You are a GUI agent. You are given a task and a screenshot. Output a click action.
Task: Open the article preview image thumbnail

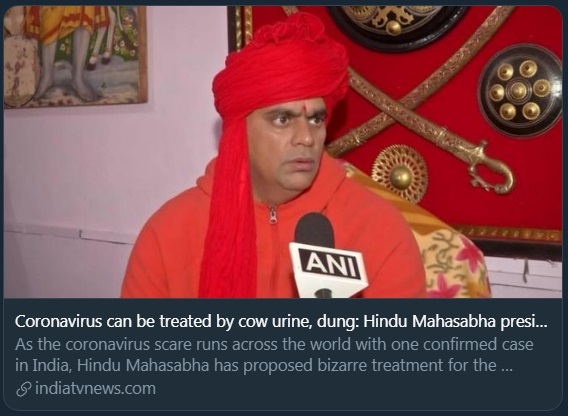(x=283, y=152)
